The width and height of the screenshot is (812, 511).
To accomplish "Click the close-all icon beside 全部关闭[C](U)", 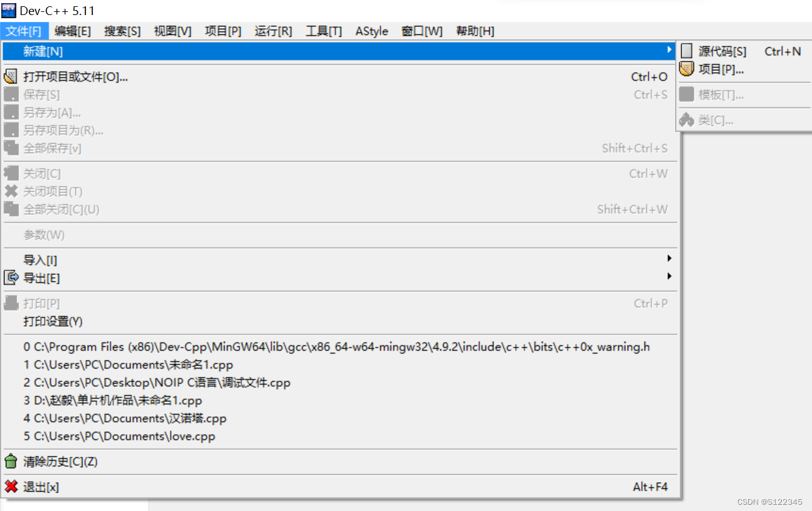I will [11, 209].
